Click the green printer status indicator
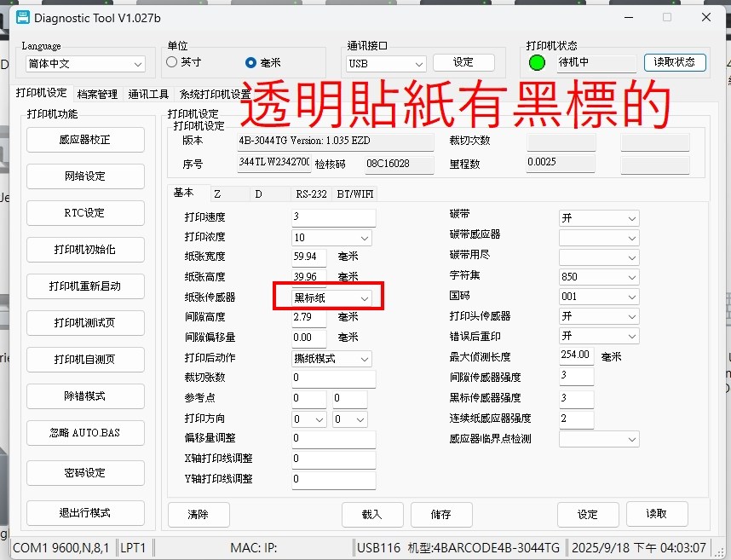The image size is (731, 560). 537,62
